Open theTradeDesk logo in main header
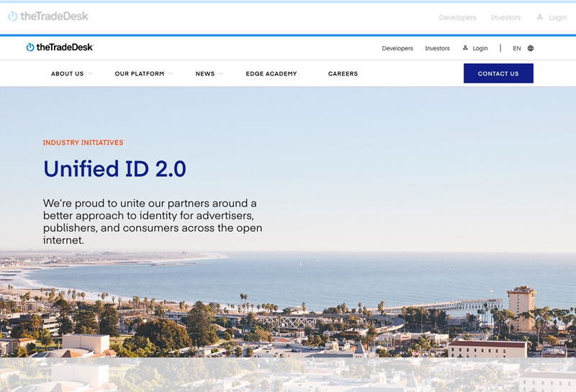This screenshot has height=392, width=576. 60,47
